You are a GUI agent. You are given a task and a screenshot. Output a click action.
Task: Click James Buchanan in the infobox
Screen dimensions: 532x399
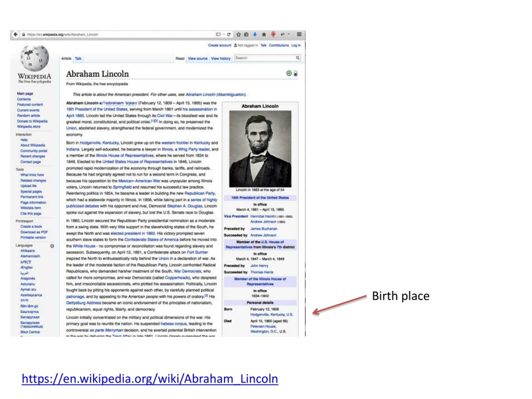tap(264, 229)
